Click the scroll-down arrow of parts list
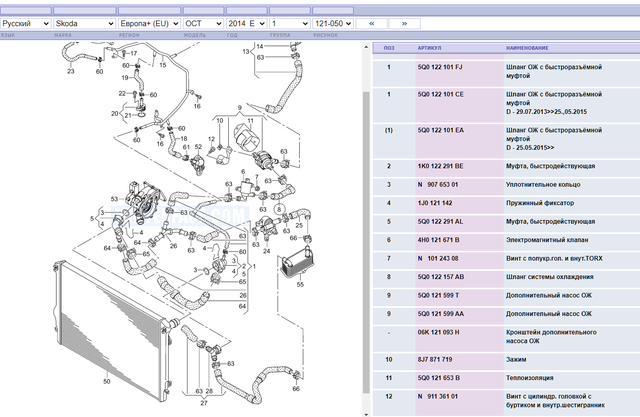This screenshot has height=417, width=640. [x=366, y=414]
